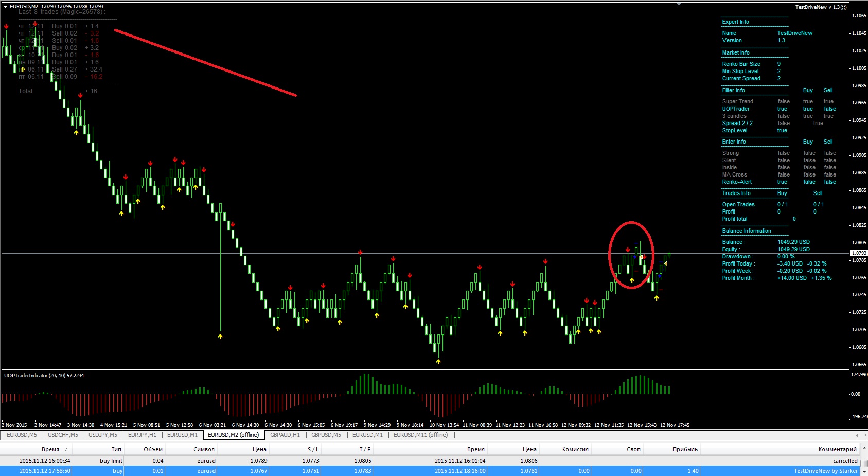Click the Balance Information heading

click(746, 231)
